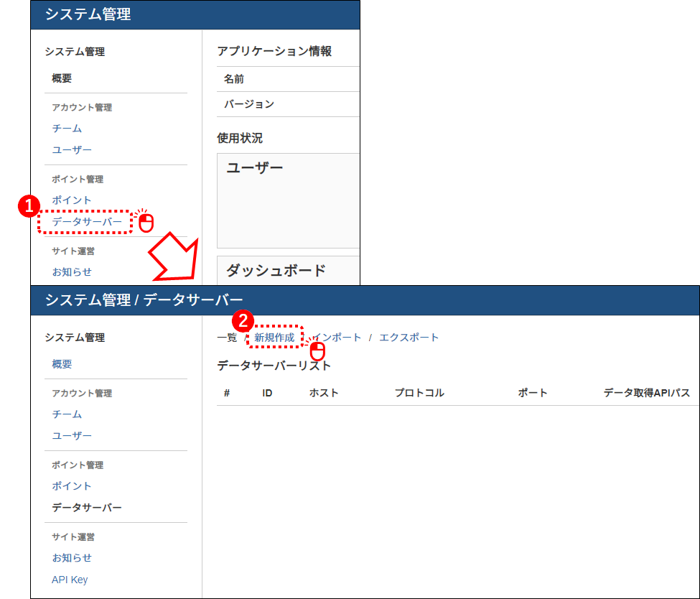Click the 使用状況 heading
The height and width of the screenshot is (599, 700).
click(x=240, y=138)
